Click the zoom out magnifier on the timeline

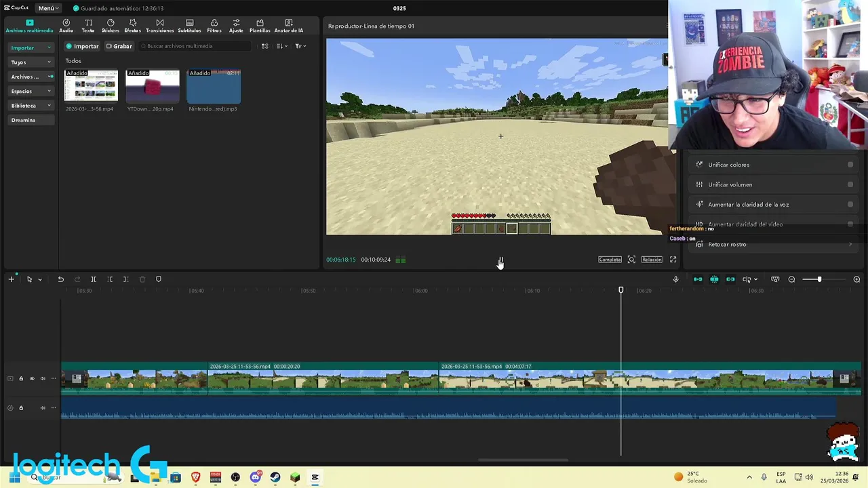(x=791, y=279)
